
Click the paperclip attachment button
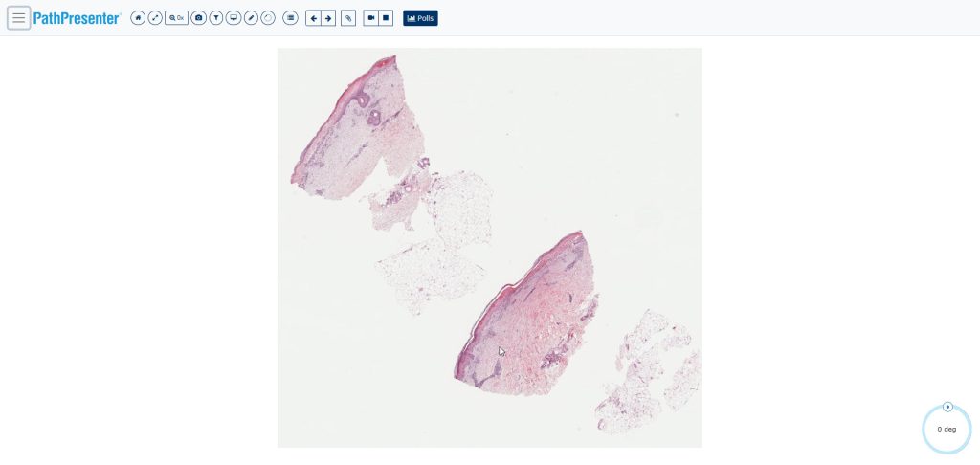pyautogui.click(x=348, y=18)
